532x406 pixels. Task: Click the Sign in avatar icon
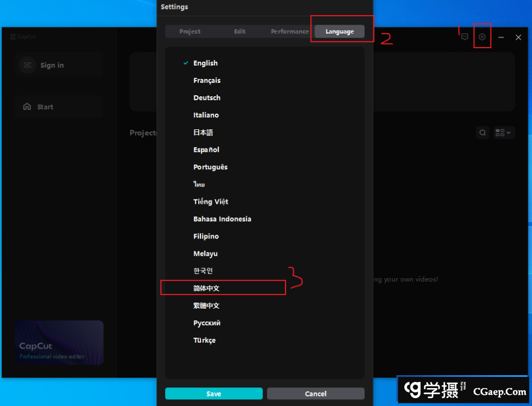pos(27,64)
